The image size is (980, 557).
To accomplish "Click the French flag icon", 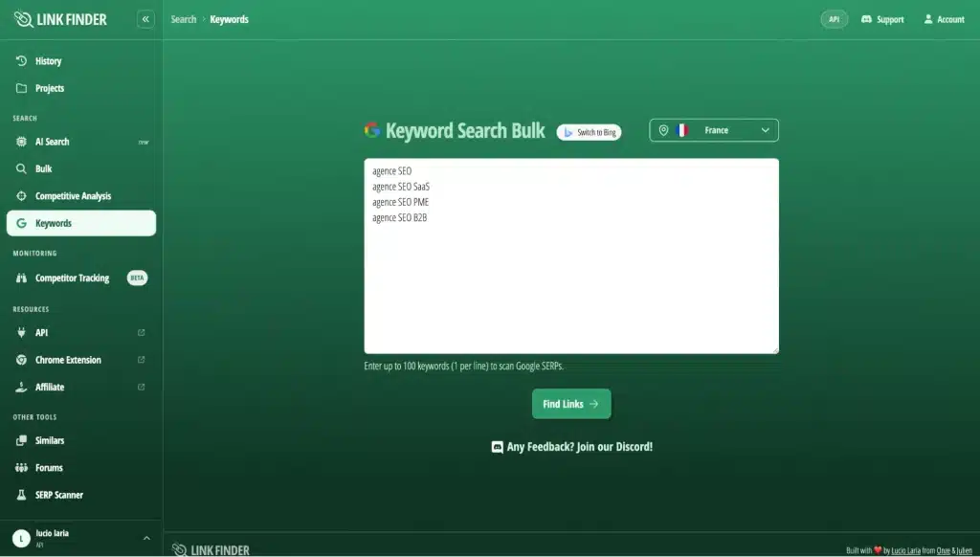I will tap(681, 131).
